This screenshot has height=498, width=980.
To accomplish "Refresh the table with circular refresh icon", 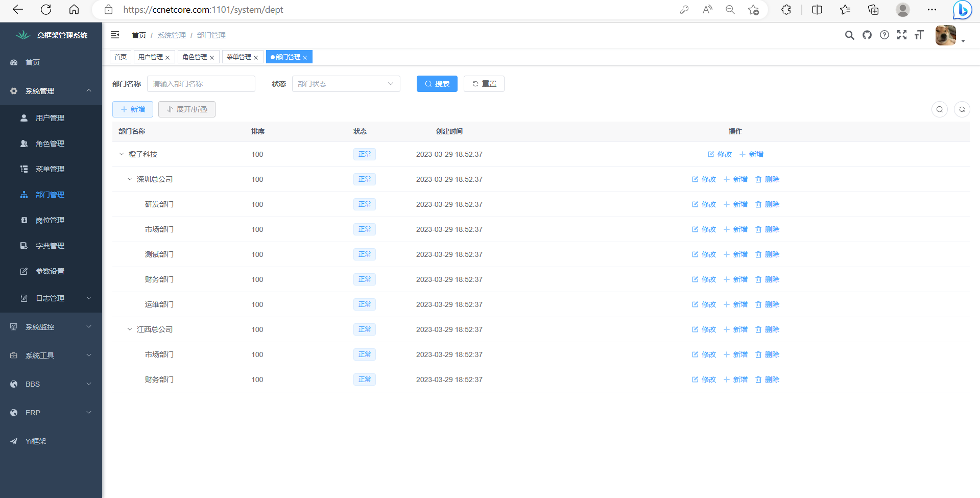I will [x=962, y=109].
